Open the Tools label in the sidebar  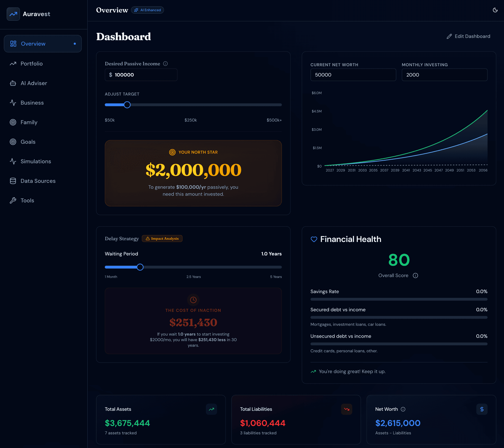tap(27, 200)
